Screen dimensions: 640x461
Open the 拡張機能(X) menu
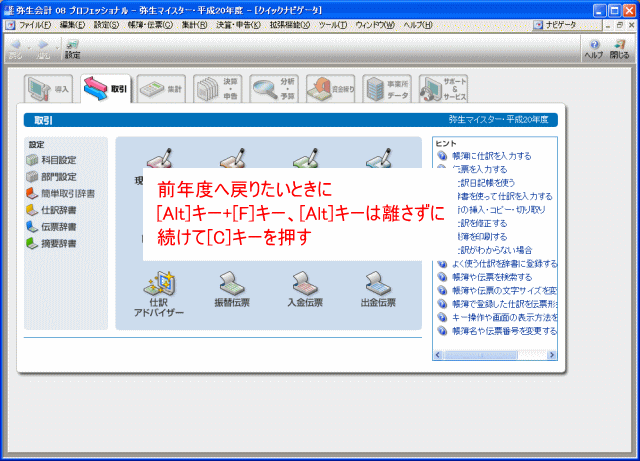[x=290, y=25]
